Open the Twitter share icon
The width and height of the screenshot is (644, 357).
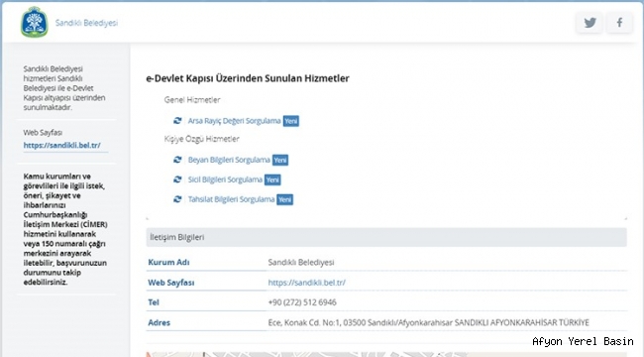click(x=590, y=22)
